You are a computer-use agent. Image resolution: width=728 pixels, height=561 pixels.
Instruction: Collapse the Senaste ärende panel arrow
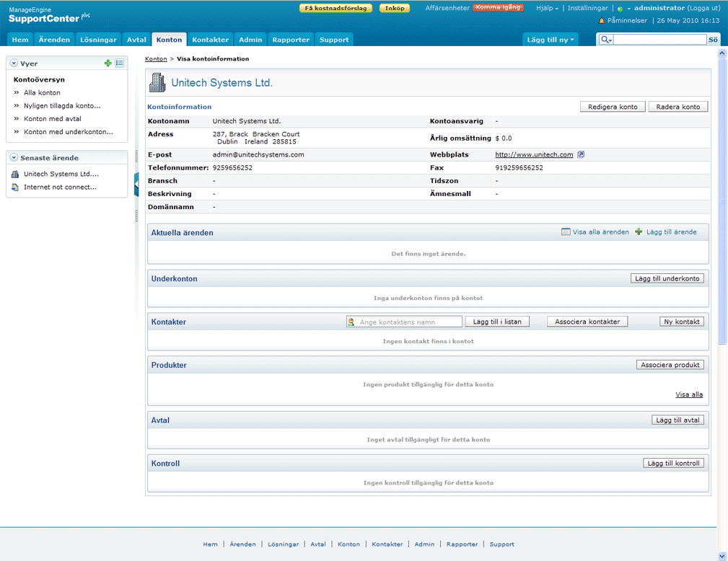pyautogui.click(x=14, y=157)
